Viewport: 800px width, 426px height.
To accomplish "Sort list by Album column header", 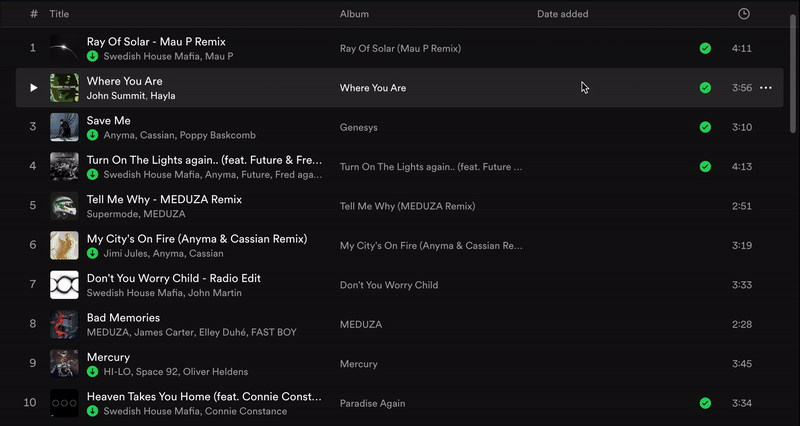I will coord(354,14).
